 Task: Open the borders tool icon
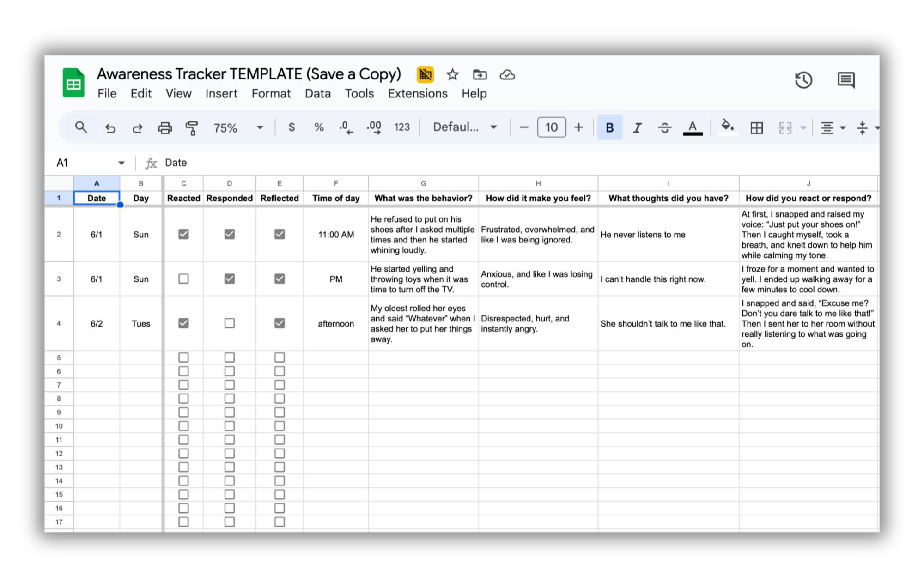(756, 127)
